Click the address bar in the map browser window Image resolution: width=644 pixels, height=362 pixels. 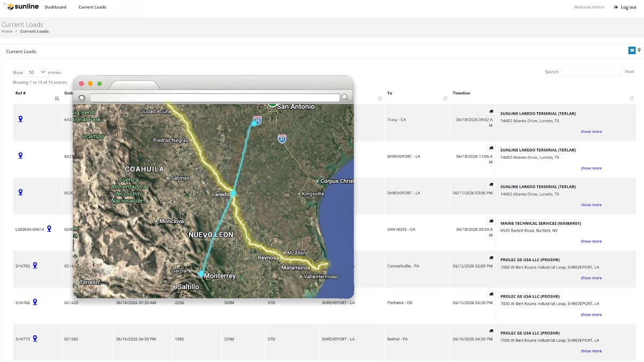tap(215, 98)
